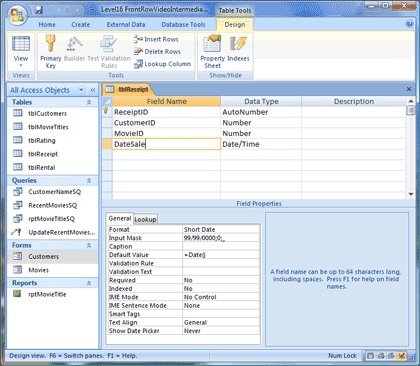Image resolution: width=420 pixels, height=366 pixels.
Task: Click the DateSale field name input
Action: [x=166, y=144]
